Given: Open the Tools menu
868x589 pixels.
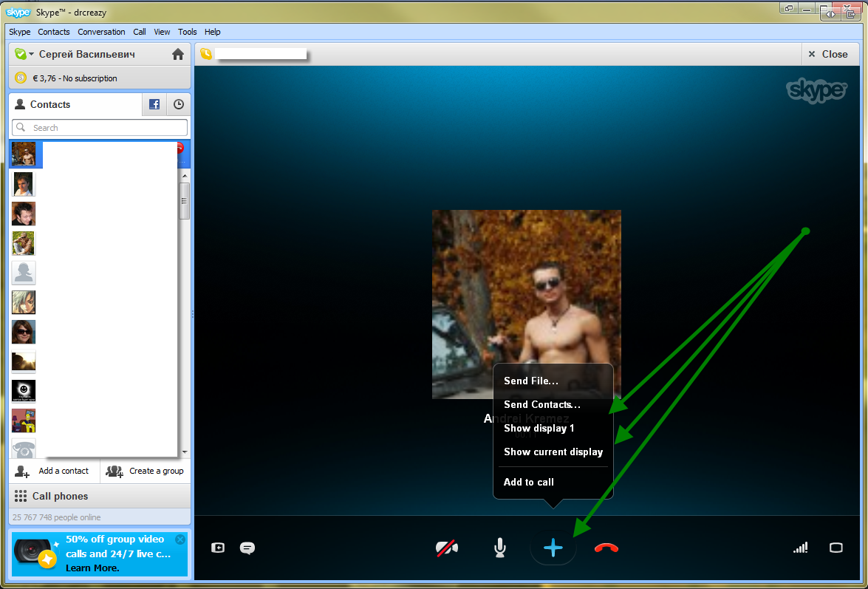Looking at the screenshot, I should point(187,32).
